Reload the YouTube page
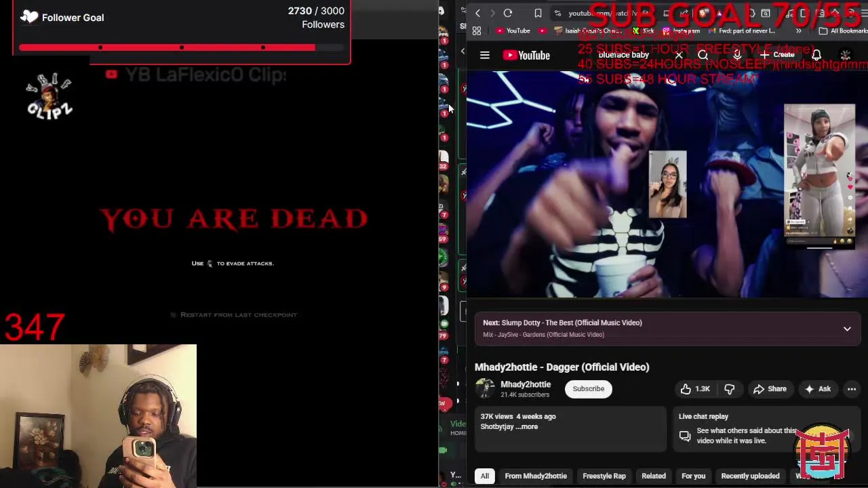 pos(508,13)
